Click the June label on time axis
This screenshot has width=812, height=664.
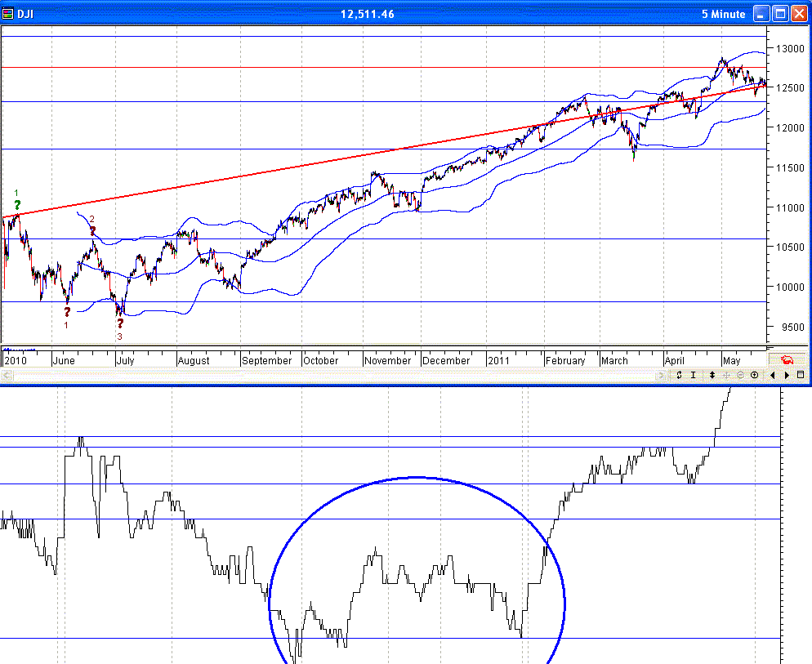click(x=64, y=360)
